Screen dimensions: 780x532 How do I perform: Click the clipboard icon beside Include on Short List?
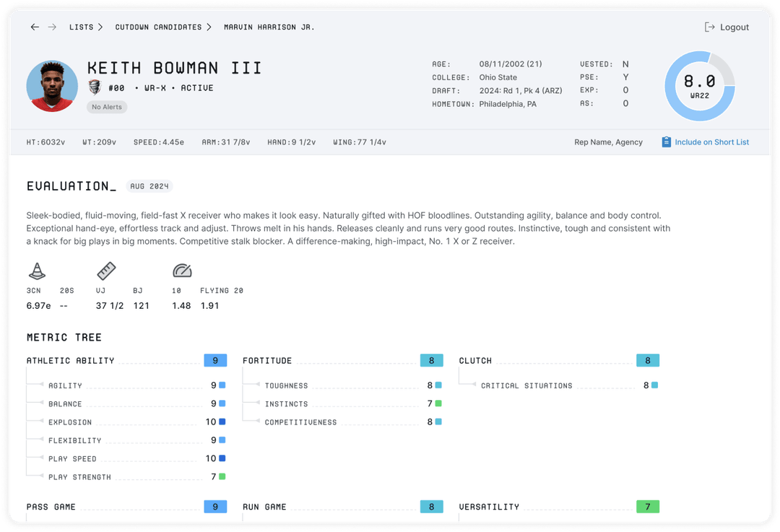pyautogui.click(x=666, y=142)
